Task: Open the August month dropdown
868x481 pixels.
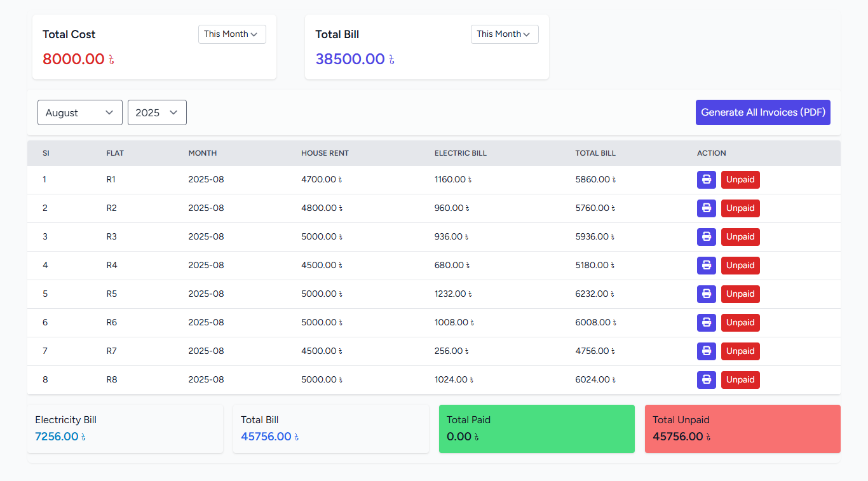Action: 79,112
